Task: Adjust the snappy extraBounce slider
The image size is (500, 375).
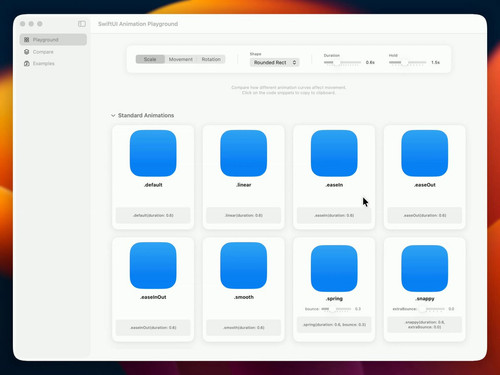Action: [x=431, y=309]
